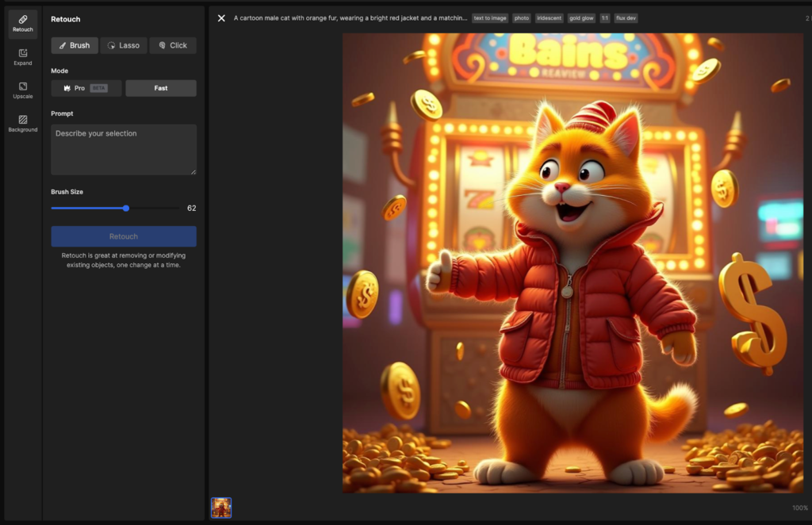Close the image editor with the X
The height and width of the screenshot is (525, 812).
221,17
